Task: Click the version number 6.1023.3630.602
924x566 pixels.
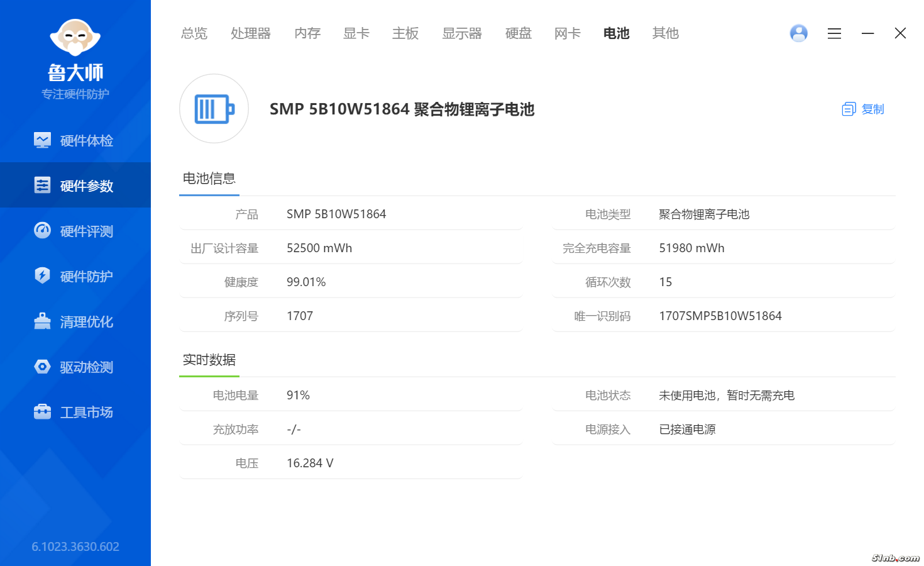Action: [x=75, y=547]
